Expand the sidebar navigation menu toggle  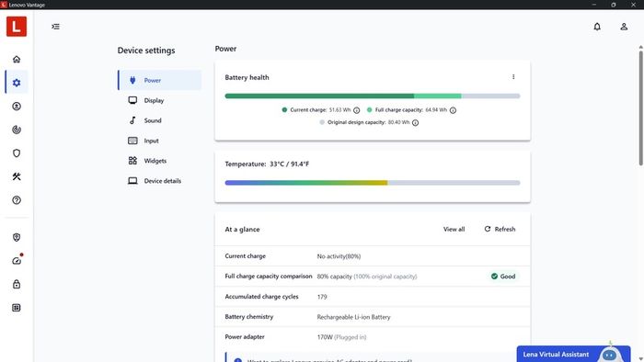coord(55,27)
